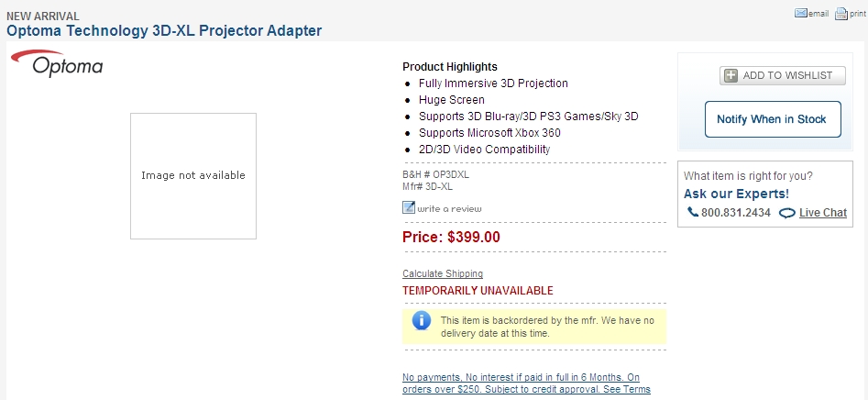Click the plus icon on Add to Wishlist
The image size is (868, 400).
tap(731, 75)
